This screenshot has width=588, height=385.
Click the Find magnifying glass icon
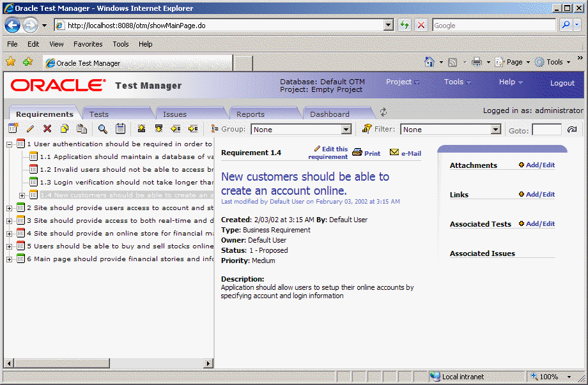click(x=102, y=129)
